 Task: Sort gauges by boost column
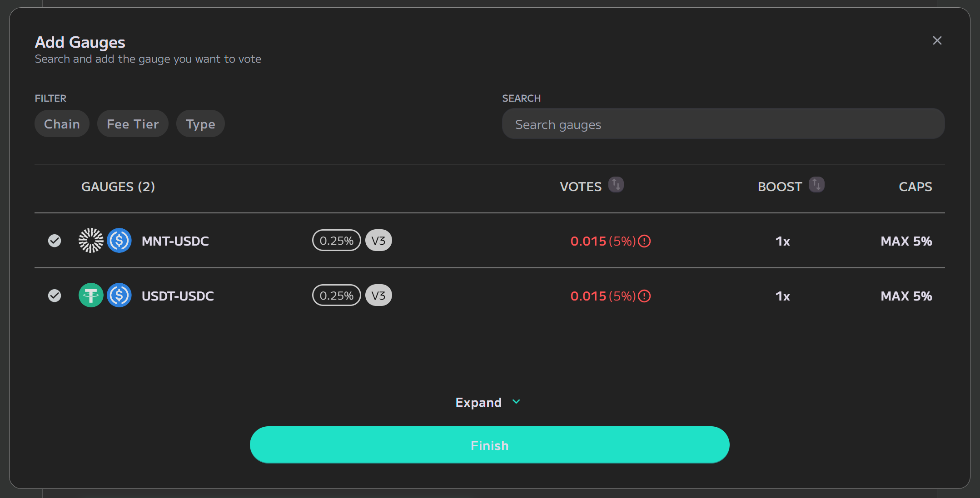[x=816, y=185]
